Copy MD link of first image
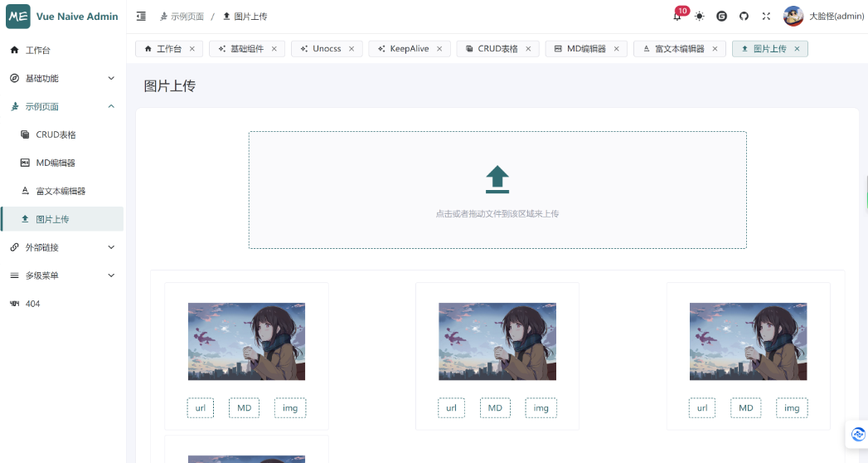This screenshot has height=463, width=868. click(x=244, y=408)
